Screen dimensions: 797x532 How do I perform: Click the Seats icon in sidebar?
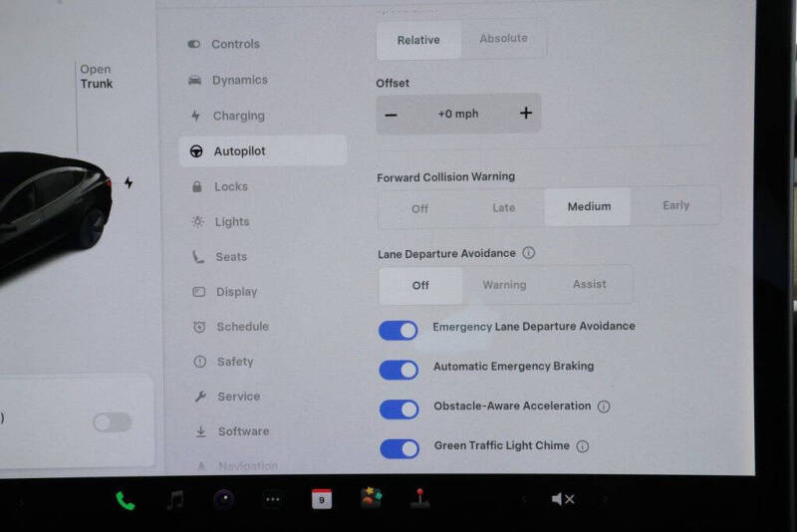(x=198, y=257)
